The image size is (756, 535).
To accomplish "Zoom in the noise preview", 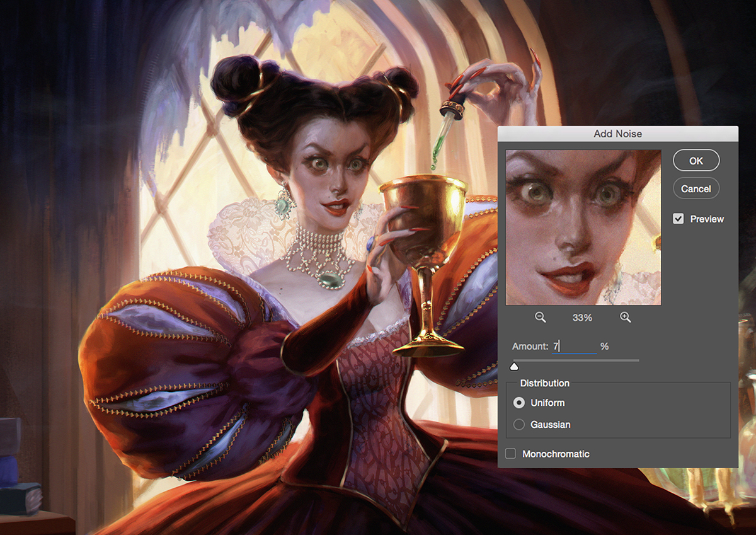I will 625,318.
